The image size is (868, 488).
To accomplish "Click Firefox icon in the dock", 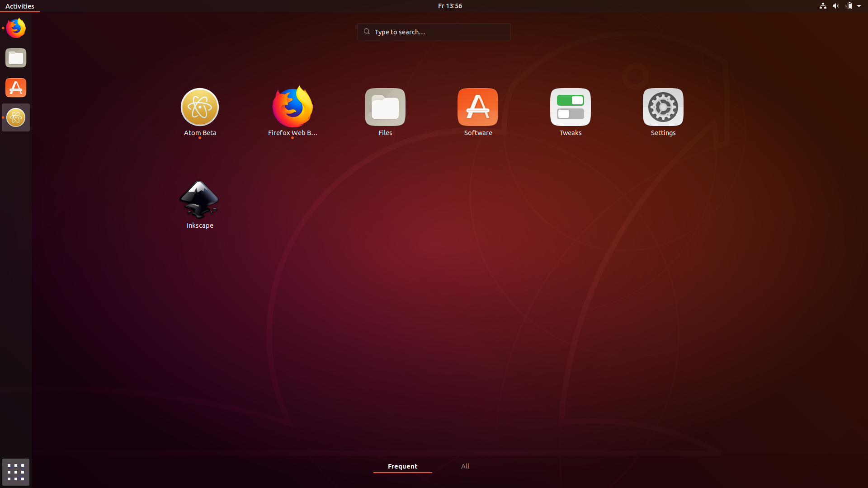I will [16, 28].
